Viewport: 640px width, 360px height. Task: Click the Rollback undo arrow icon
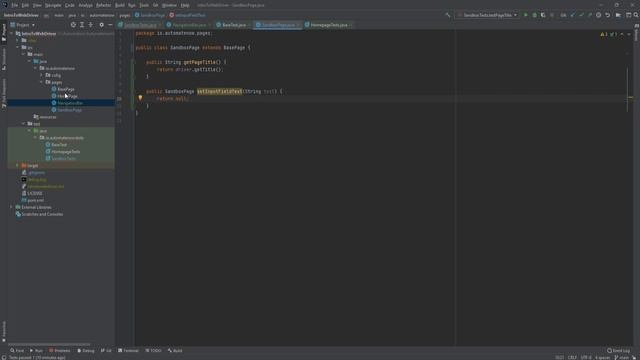[x=607, y=15]
